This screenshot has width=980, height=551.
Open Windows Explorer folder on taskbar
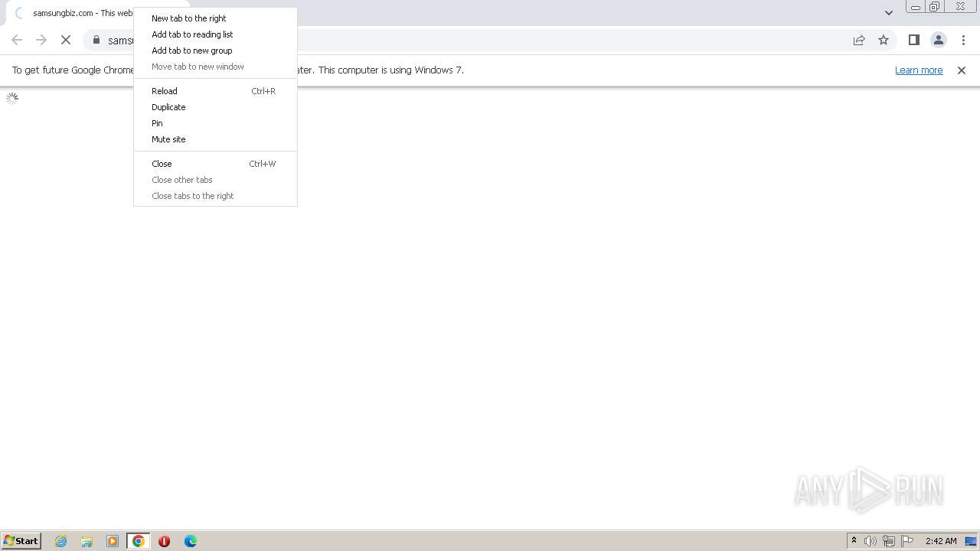[x=87, y=541]
